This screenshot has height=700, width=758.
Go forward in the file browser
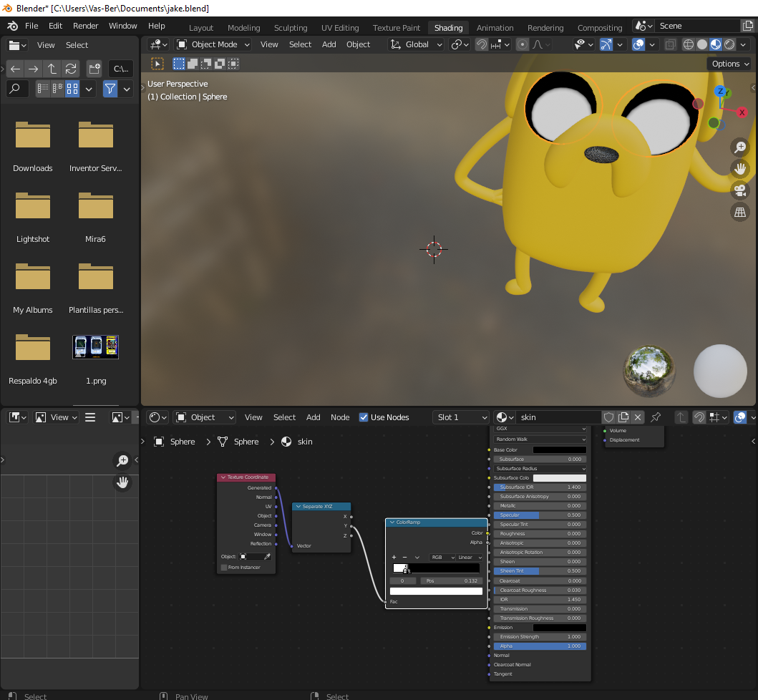34,69
